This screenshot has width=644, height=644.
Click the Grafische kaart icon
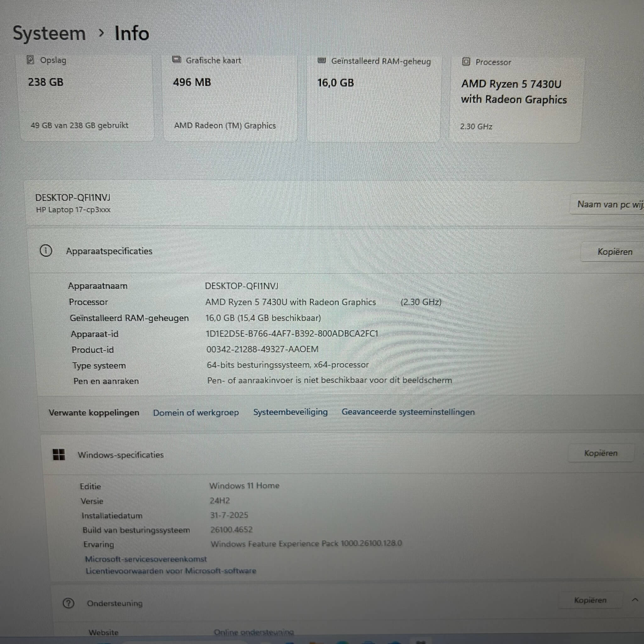tap(177, 60)
